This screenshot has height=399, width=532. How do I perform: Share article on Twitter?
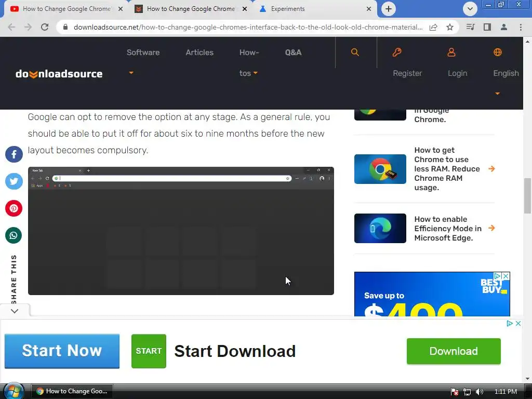[14, 181]
